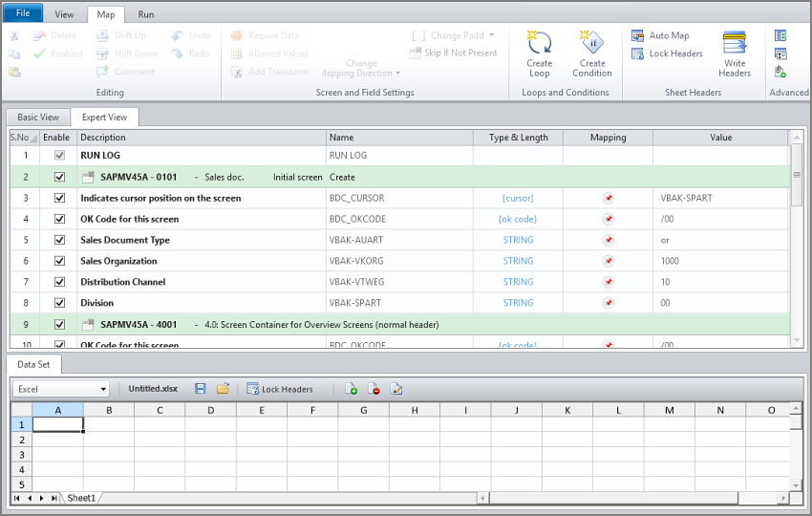Click the Create Loop icon
The image size is (812, 516).
click(539, 43)
